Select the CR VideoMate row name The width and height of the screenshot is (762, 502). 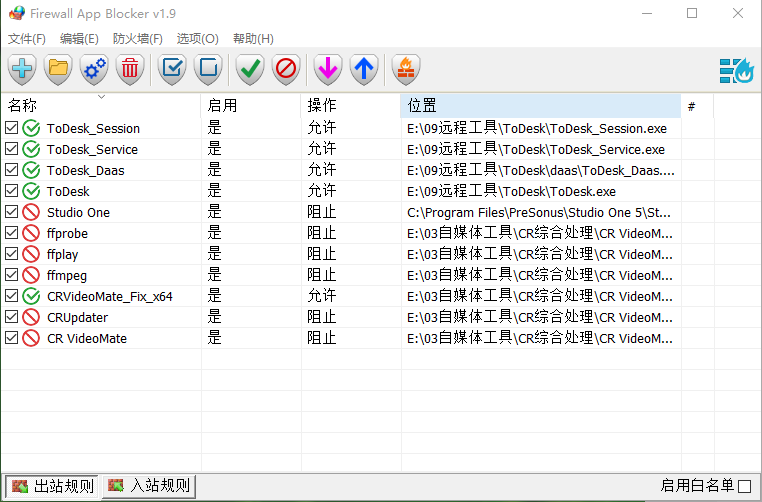tap(87, 338)
